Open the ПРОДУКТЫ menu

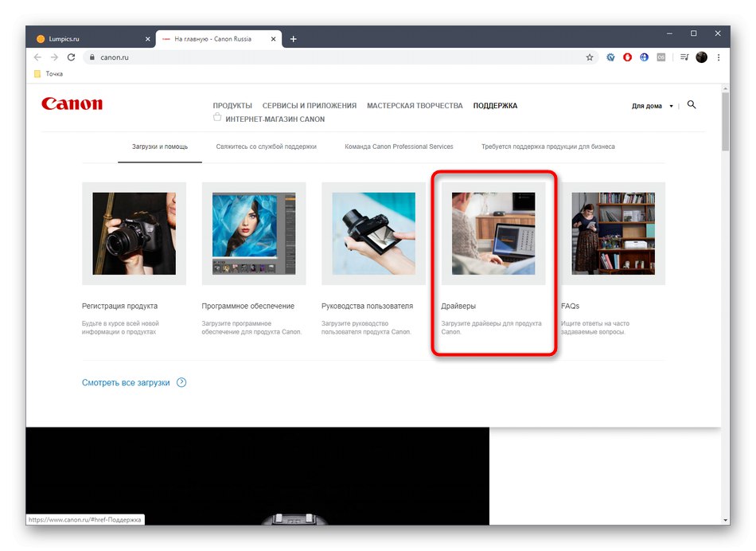click(232, 106)
